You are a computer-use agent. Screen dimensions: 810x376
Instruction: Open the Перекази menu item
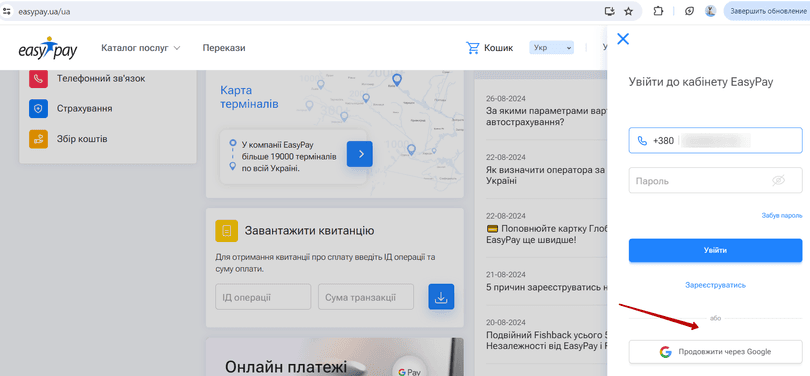point(224,48)
